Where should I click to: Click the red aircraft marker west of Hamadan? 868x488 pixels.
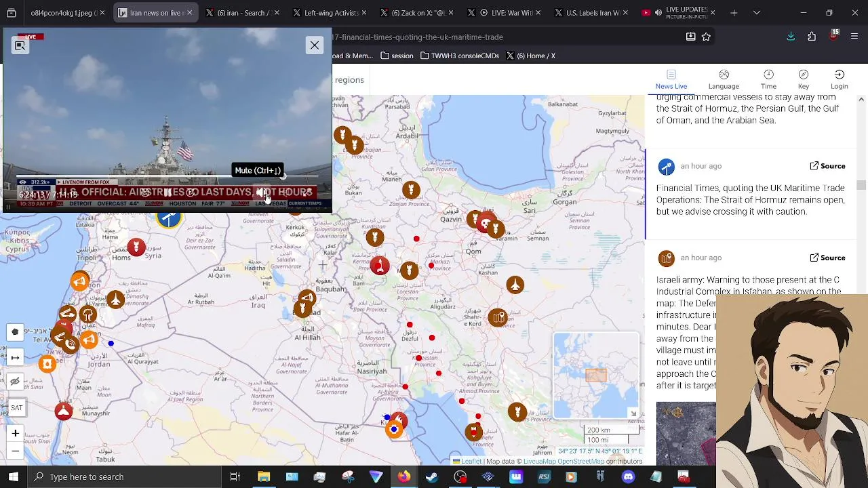(380, 265)
